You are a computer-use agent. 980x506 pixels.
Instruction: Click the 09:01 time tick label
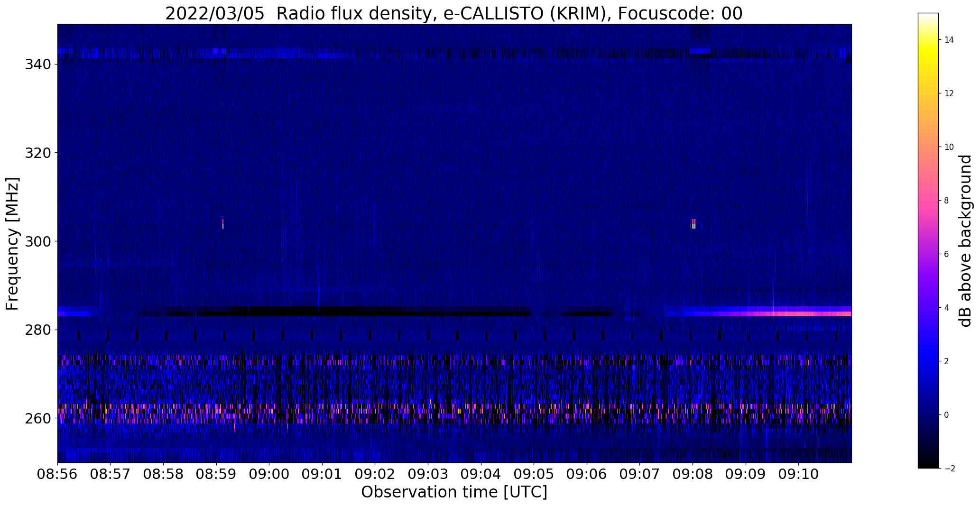322,474
